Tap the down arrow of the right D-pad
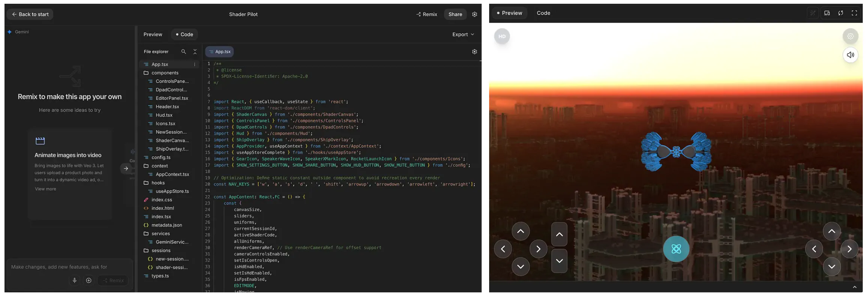 [832, 266]
